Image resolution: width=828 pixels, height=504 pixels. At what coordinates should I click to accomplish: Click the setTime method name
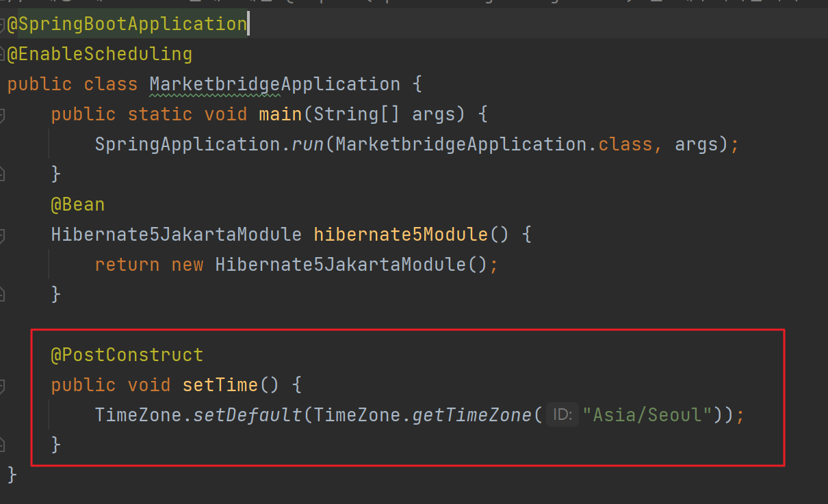coord(220,385)
